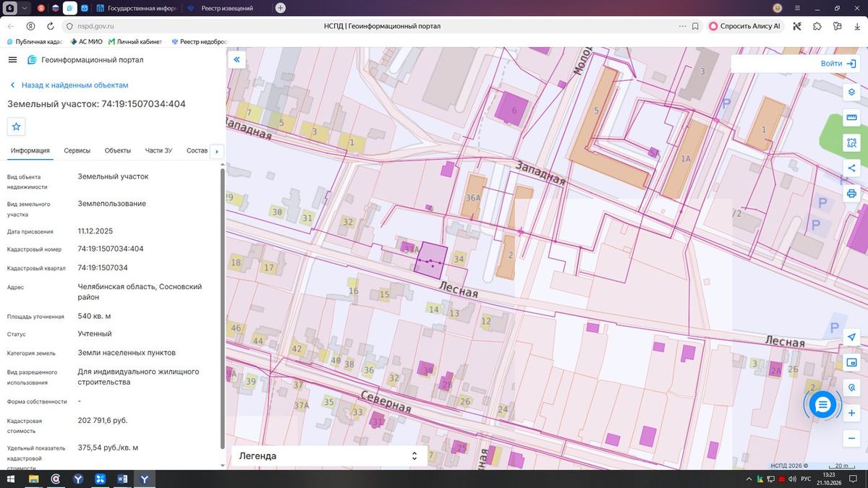The width and height of the screenshot is (868, 488).
Task: Go back via Назад к найденным объектам
Action: point(69,85)
